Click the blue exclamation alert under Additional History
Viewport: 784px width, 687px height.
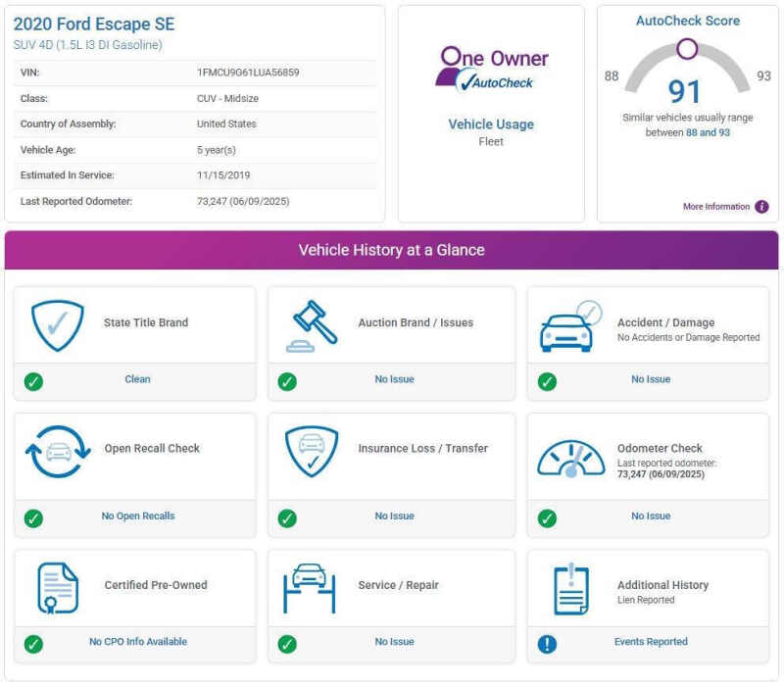(548, 644)
